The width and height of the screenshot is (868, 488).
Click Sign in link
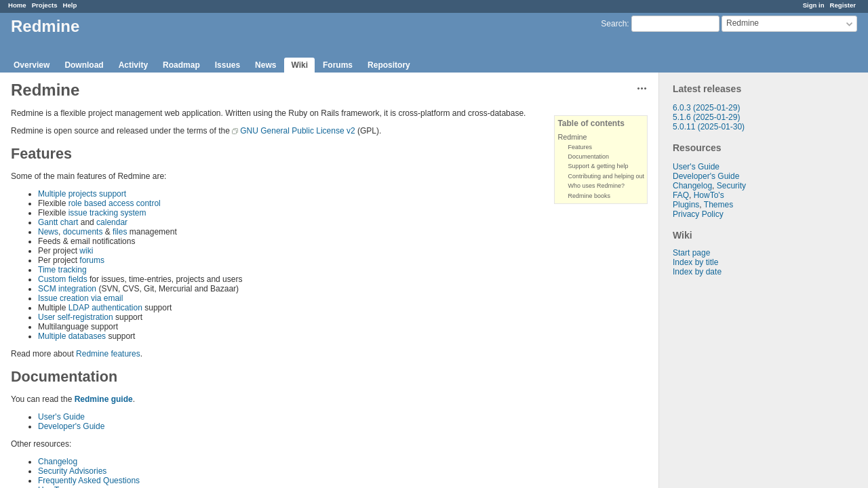click(x=813, y=5)
